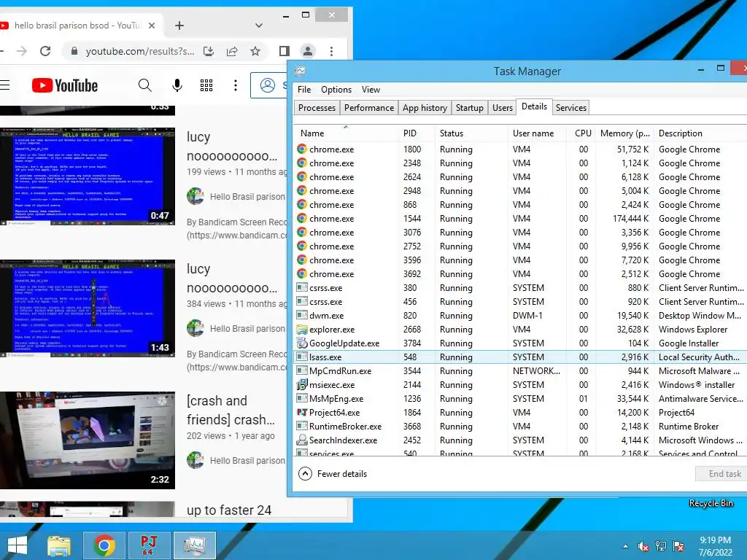Click Project64 icon on taskbar
The image size is (747, 560).
[149, 545]
